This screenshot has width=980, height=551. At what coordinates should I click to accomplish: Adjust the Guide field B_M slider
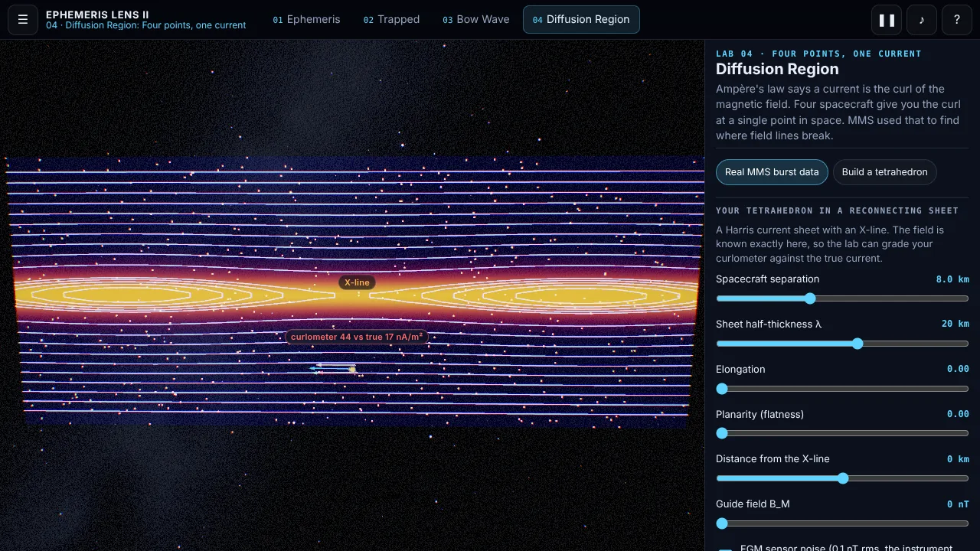coord(842,523)
